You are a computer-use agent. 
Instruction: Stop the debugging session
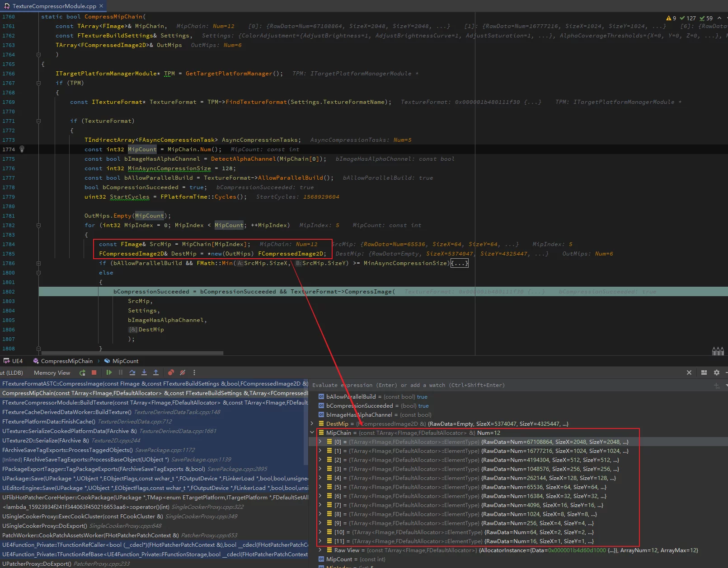coord(94,372)
